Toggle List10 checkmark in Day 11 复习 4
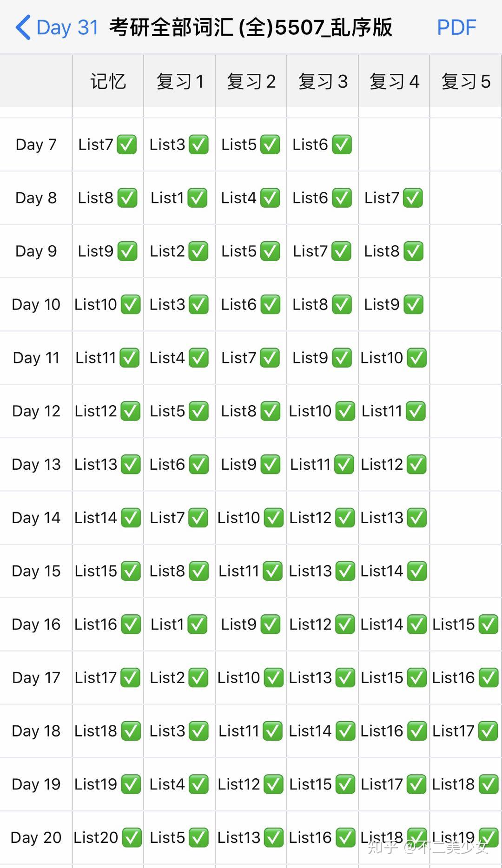Viewport: 502px width, 868px height. (x=416, y=358)
